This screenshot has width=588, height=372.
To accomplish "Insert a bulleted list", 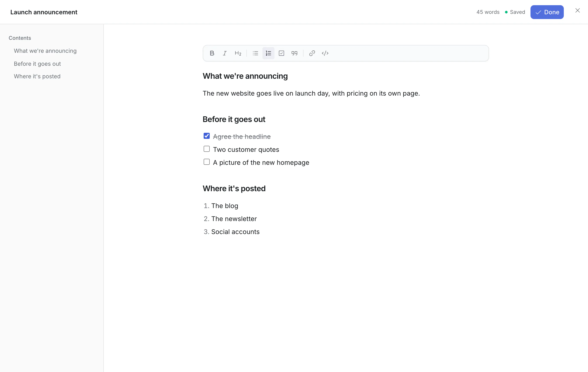I will [256, 53].
